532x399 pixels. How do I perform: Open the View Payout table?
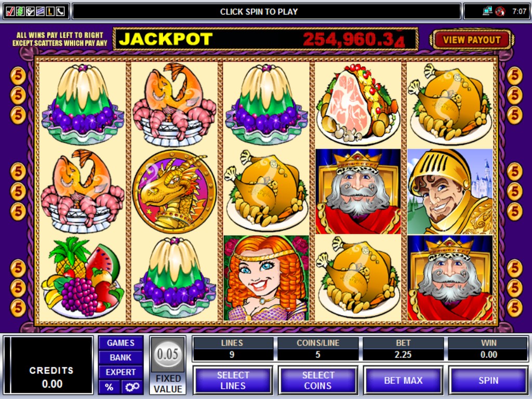[472, 39]
